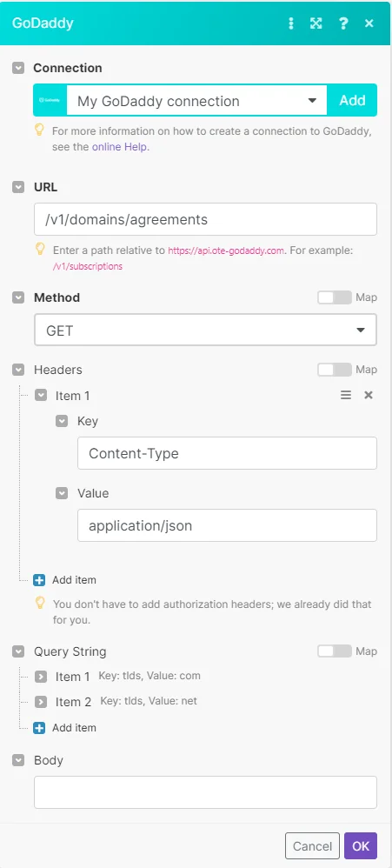Click the GoDaddy logo in connection field

point(50,100)
